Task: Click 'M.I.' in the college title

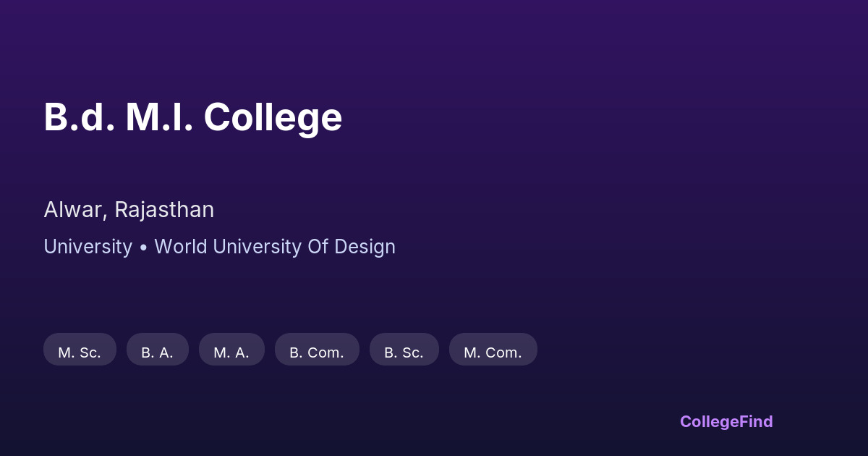Action: point(159,117)
